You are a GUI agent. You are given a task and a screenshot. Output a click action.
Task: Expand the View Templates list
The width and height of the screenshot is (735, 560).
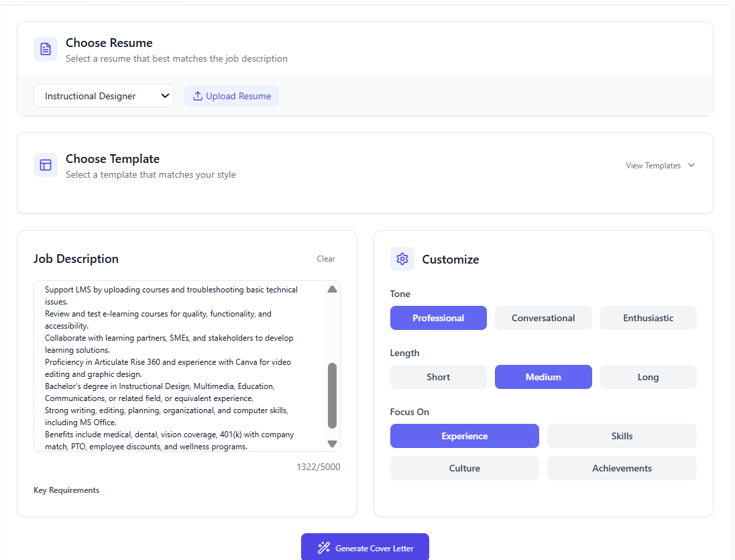tap(660, 165)
